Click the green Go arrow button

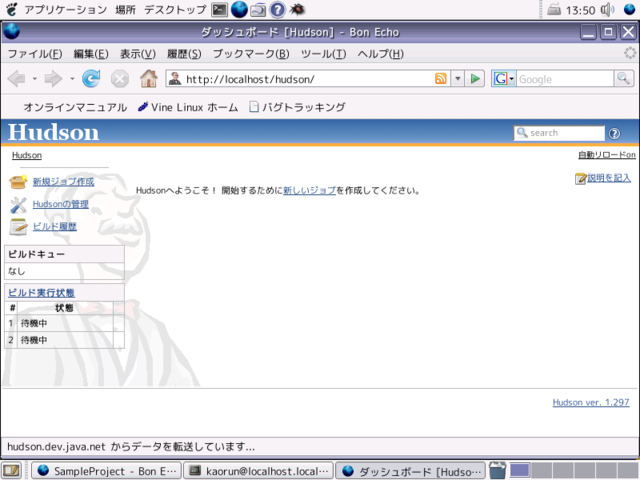(x=475, y=78)
